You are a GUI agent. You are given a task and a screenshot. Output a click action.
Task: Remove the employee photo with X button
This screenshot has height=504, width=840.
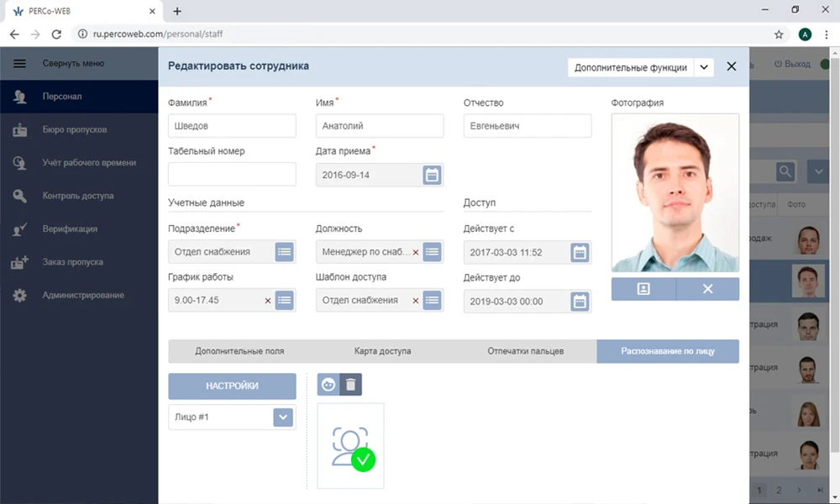(707, 288)
